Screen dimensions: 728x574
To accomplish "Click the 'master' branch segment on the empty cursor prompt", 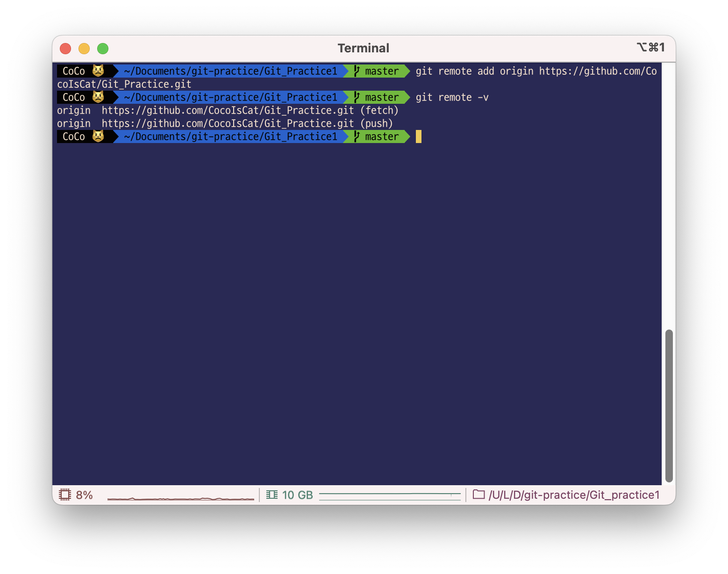I will point(377,136).
